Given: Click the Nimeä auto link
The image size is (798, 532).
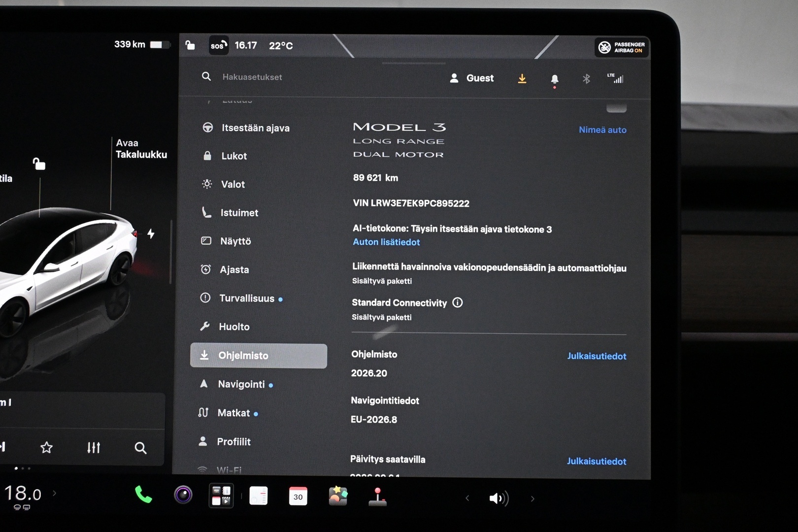Looking at the screenshot, I should coord(602,130).
